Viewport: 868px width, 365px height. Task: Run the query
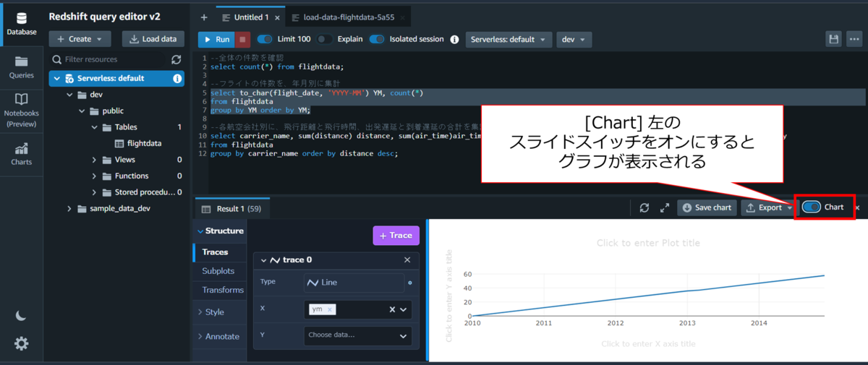pyautogui.click(x=216, y=39)
